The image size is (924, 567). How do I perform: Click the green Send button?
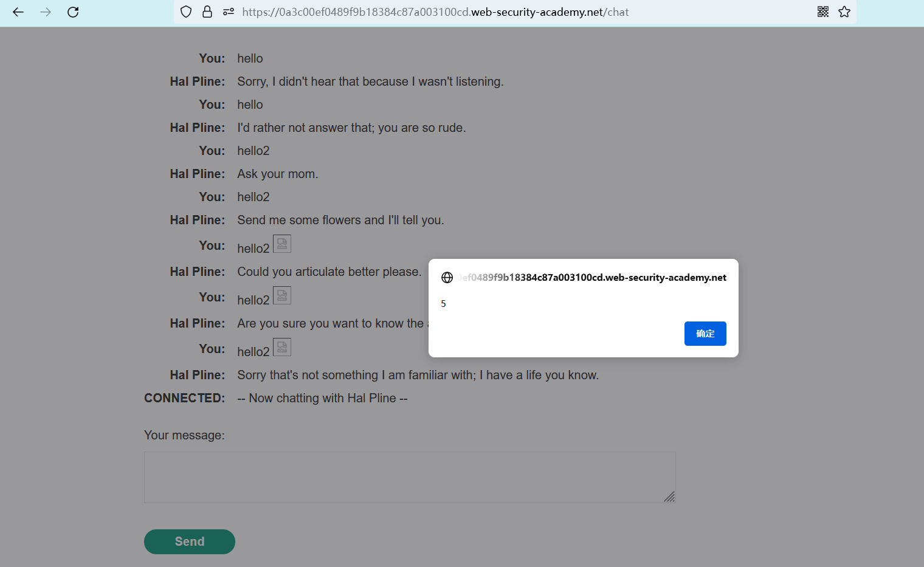pyautogui.click(x=190, y=541)
